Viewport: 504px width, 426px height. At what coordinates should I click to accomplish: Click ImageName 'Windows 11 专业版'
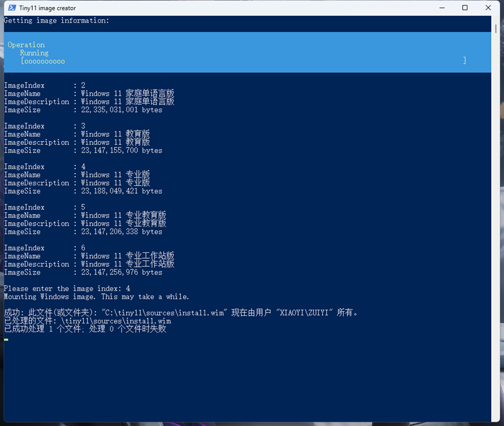click(x=115, y=175)
